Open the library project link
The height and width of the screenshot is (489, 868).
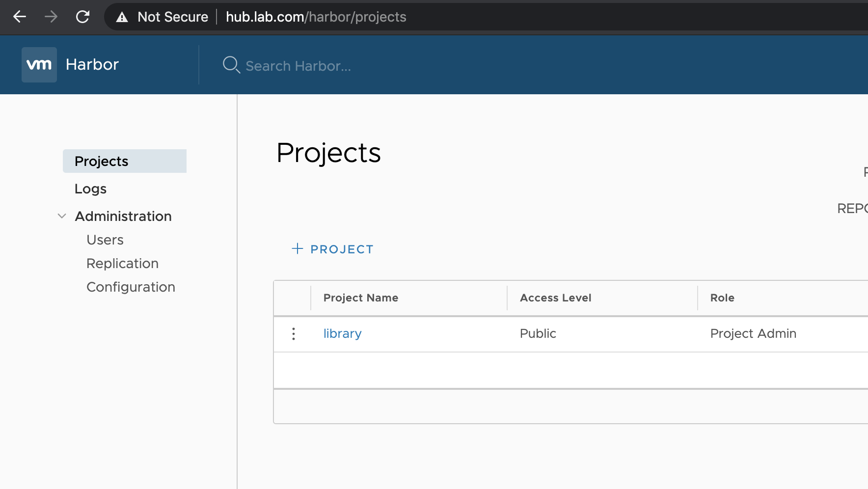(x=342, y=334)
